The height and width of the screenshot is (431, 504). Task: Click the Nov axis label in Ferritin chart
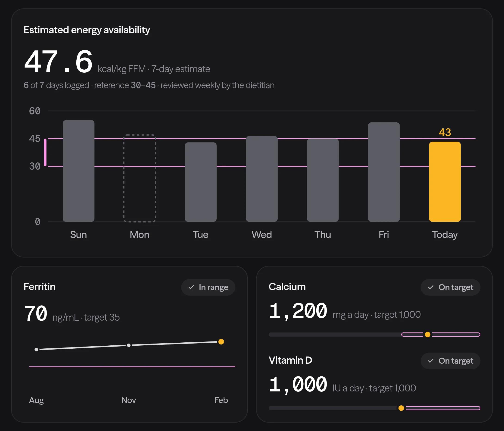[x=129, y=400]
